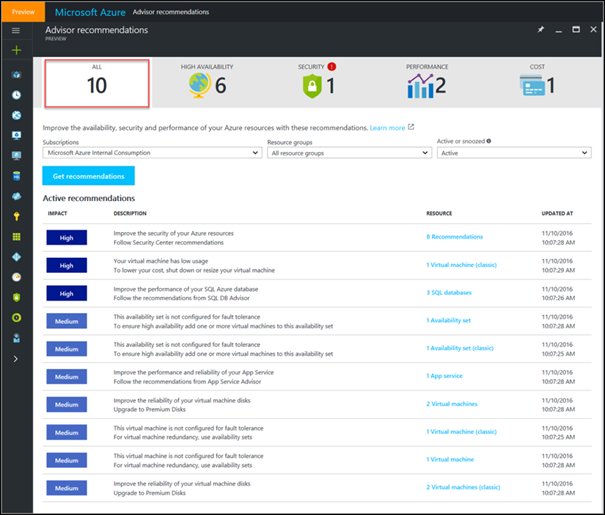Open the Active or snoozed dropdown
This screenshot has height=515, width=605.
(x=514, y=153)
